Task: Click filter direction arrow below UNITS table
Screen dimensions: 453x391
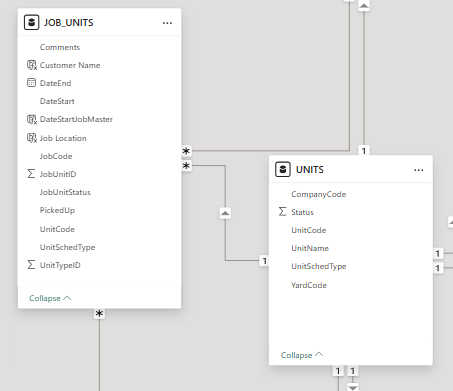Action: 353,387
